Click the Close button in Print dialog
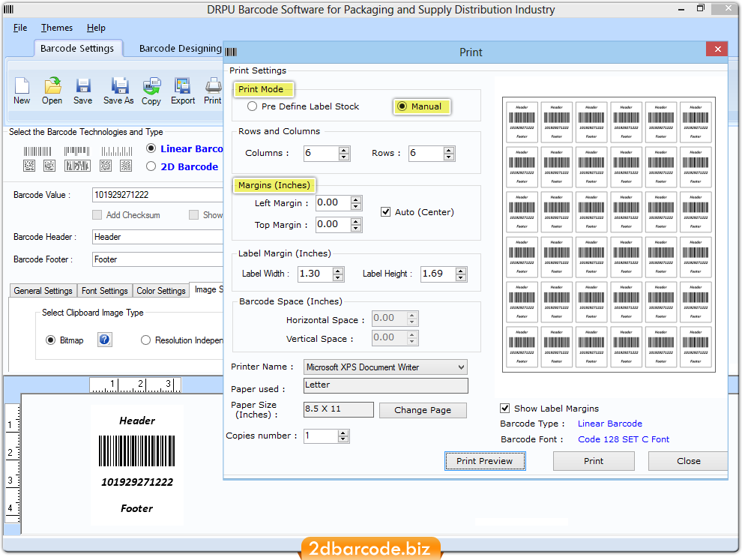 click(688, 461)
